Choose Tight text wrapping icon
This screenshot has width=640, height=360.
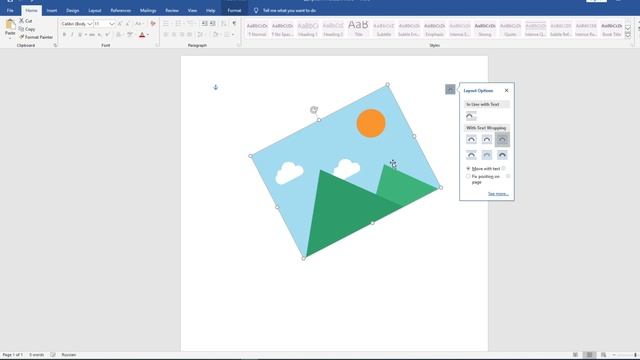click(487, 139)
